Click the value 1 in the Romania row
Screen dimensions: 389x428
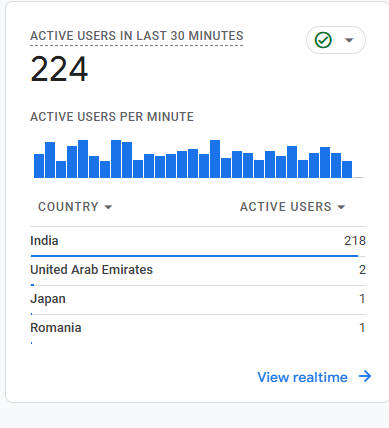[362, 328]
